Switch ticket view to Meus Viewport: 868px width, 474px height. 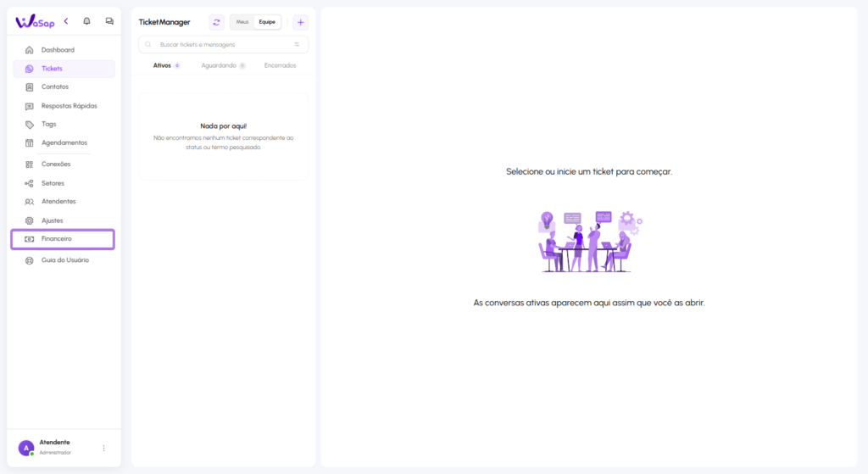coord(242,22)
